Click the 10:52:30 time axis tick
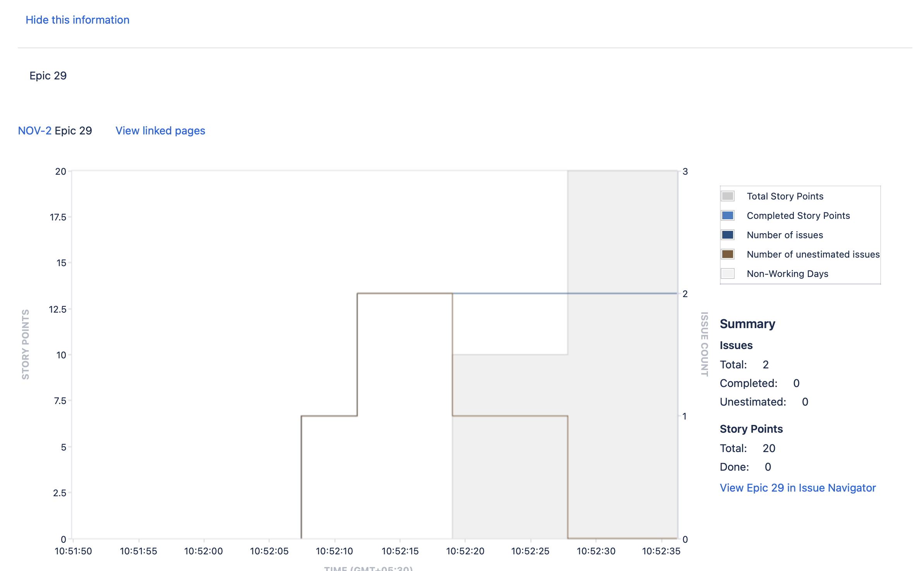Viewport: 924px width, 571px height. (596, 551)
